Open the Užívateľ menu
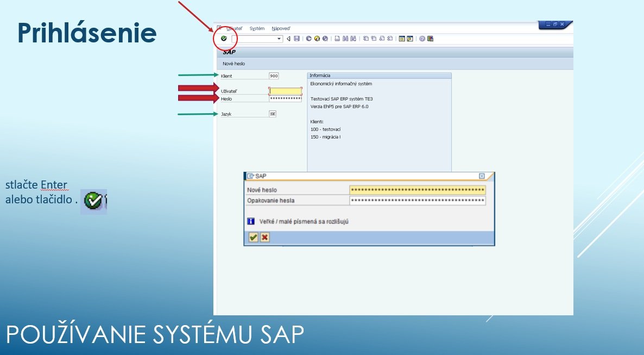The image size is (644, 355). coord(235,28)
